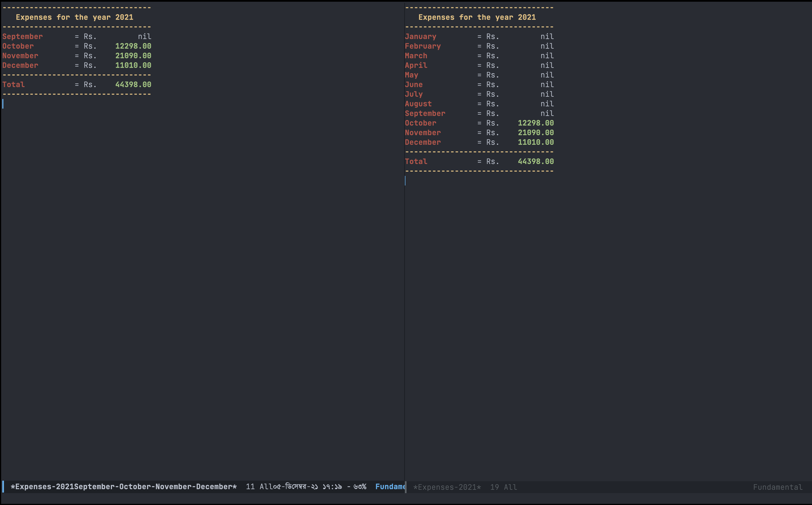
Task: Click the Total amount 44398.00 in right pane
Action: pyautogui.click(x=535, y=162)
